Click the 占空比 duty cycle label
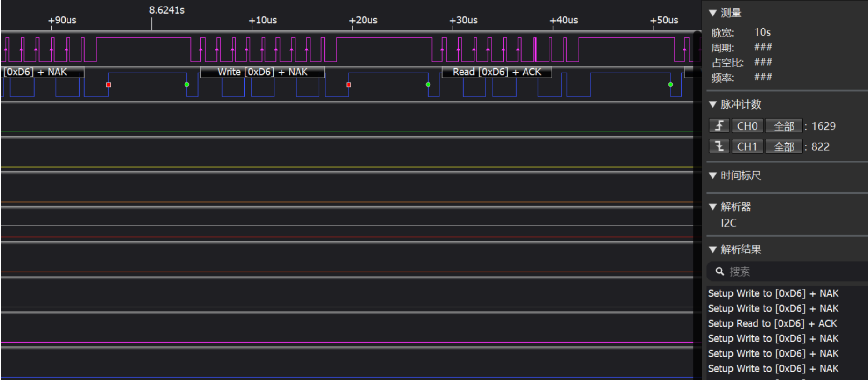 coord(727,63)
